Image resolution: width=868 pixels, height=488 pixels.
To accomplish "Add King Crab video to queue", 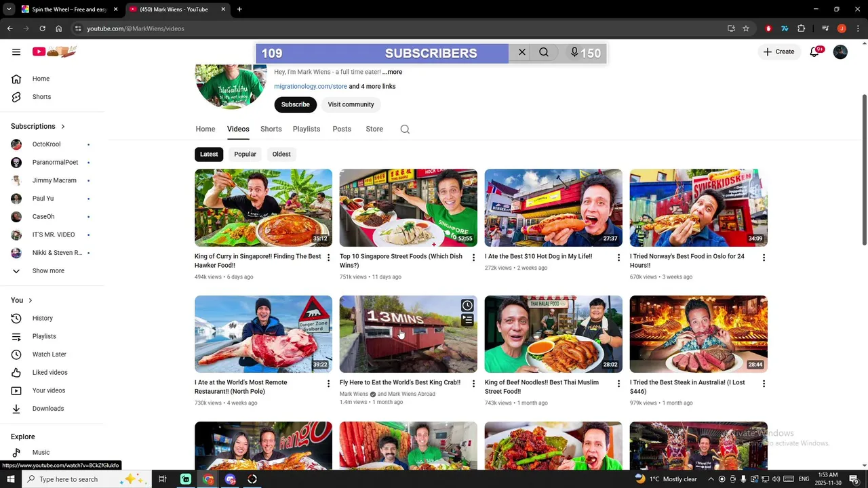I will tap(467, 320).
